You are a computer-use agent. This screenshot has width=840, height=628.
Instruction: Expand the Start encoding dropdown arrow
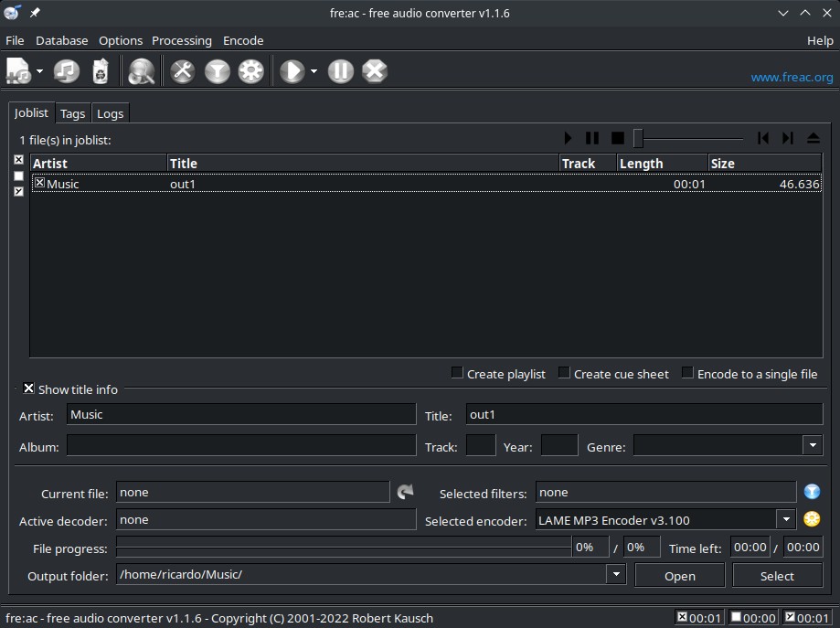314,71
